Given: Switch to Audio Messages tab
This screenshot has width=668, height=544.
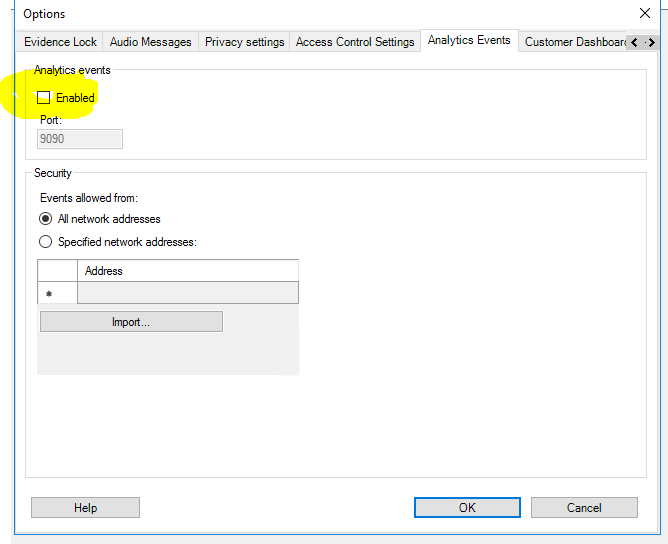Looking at the screenshot, I should coord(150,42).
